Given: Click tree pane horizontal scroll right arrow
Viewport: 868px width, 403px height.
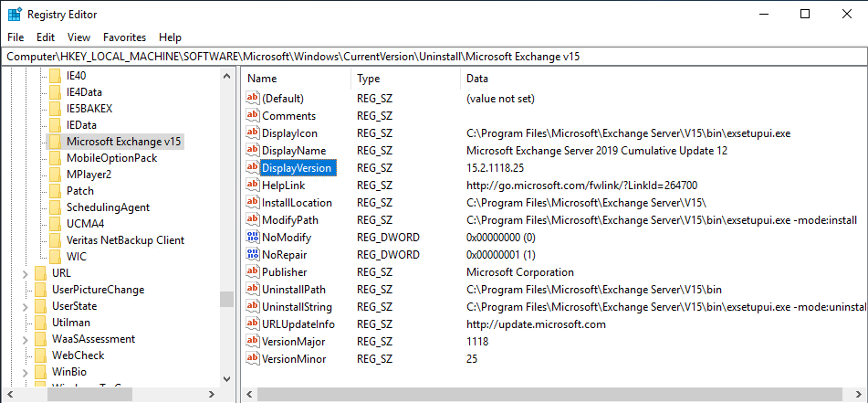Looking at the screenshot, I should (211, 395).
